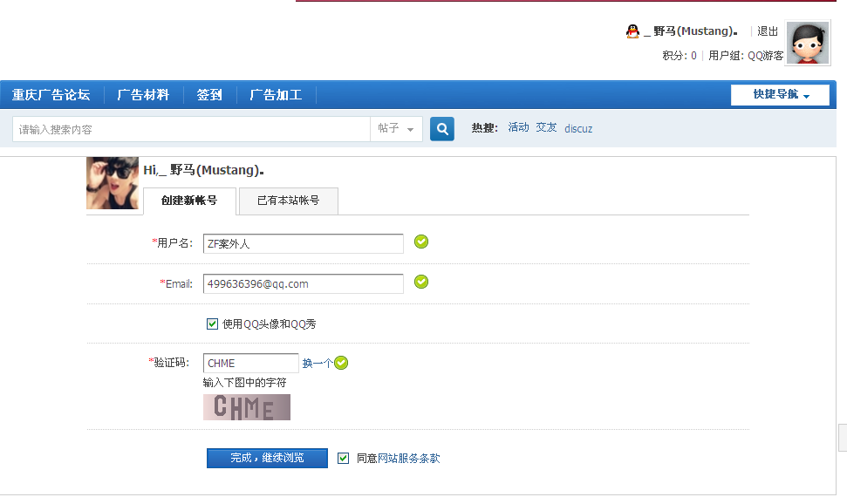Open 签到 in the navigation bar
Viewport: 847px width, 504px height.
209,95
